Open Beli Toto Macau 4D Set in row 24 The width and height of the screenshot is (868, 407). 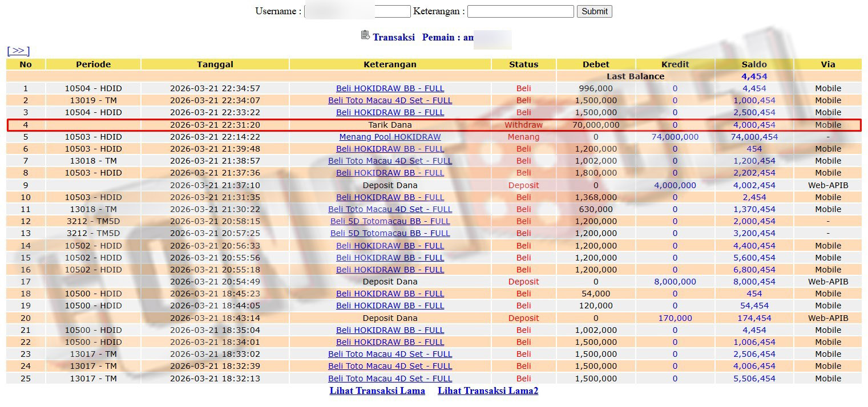pyautogui.click(x=390, y=366)
